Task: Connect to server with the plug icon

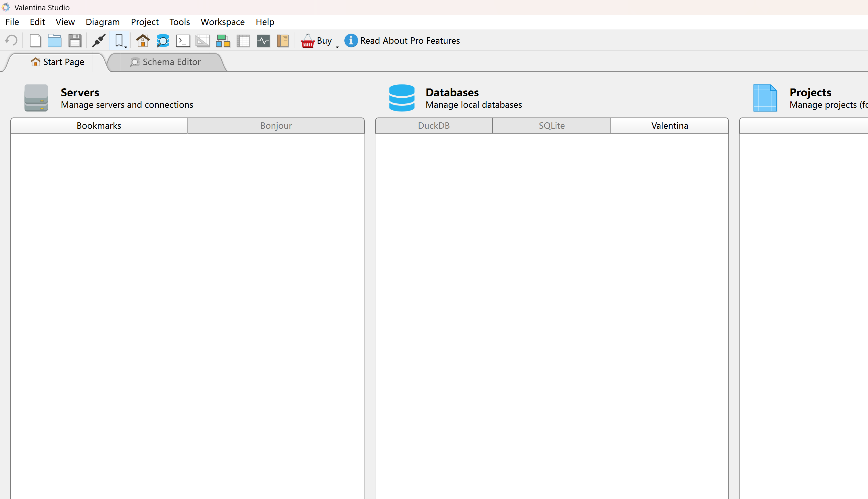Action: 99,41
